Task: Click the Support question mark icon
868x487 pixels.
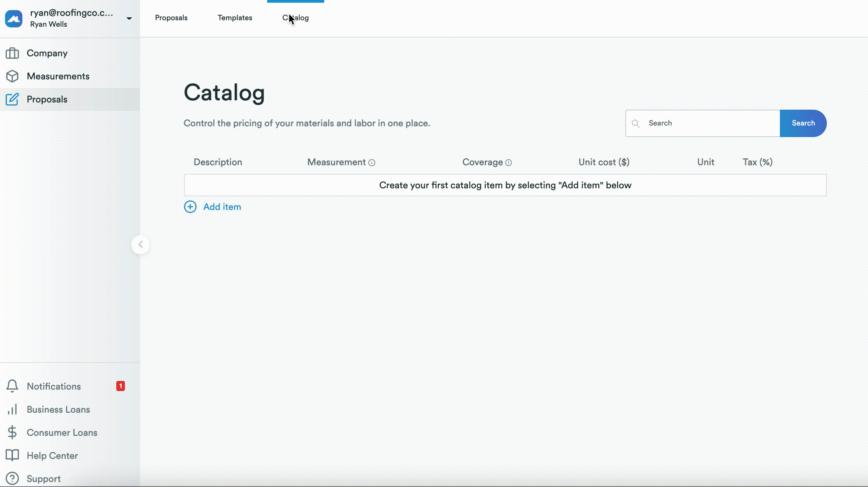Action: (12, 478)
